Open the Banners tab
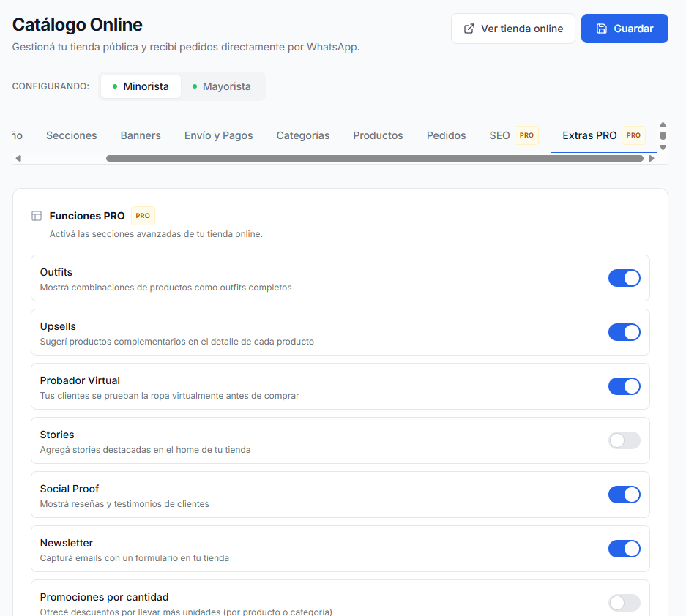This screenshot has height=616, width=686. 141,135
